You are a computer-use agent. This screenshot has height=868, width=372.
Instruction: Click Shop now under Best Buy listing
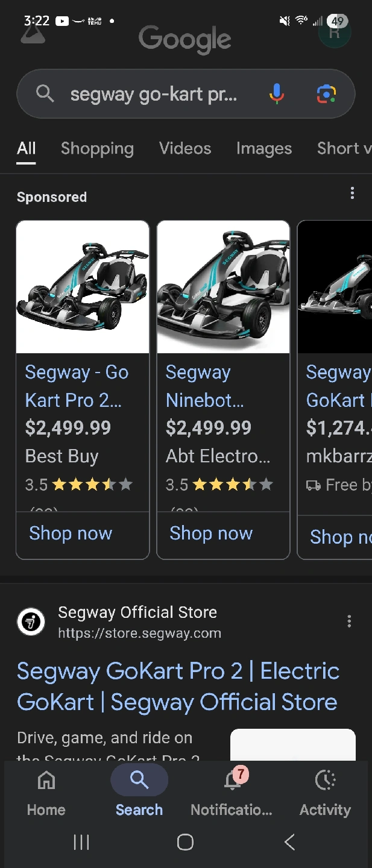pos(71,533)
